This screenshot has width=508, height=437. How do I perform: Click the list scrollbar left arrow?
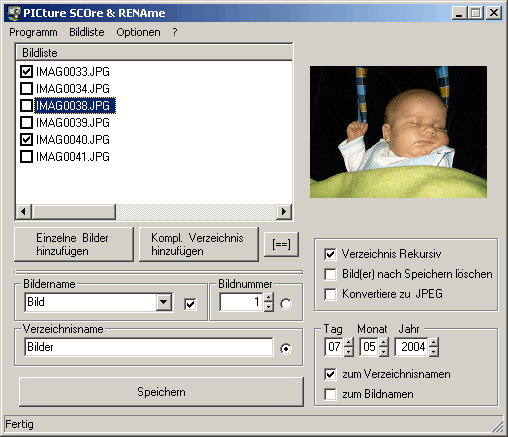(x=24, y=212)
